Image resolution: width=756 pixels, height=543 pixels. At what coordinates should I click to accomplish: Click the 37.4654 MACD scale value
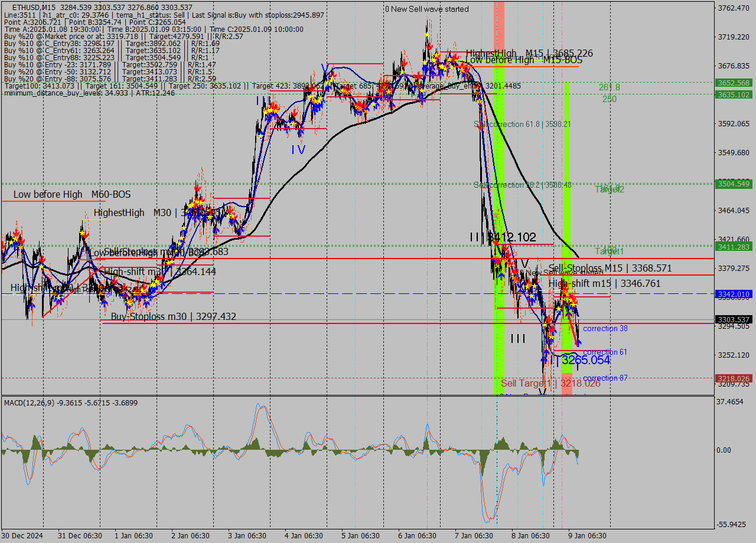[731, 401]
